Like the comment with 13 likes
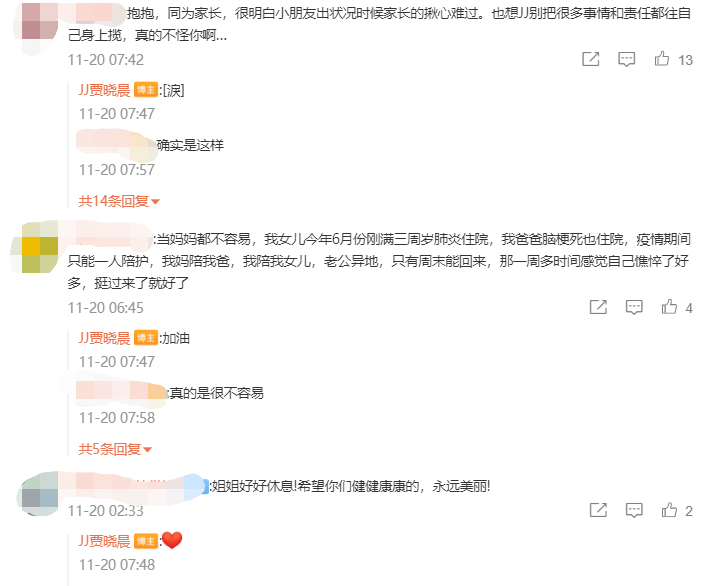706x586 pixels. pos(661,59)
